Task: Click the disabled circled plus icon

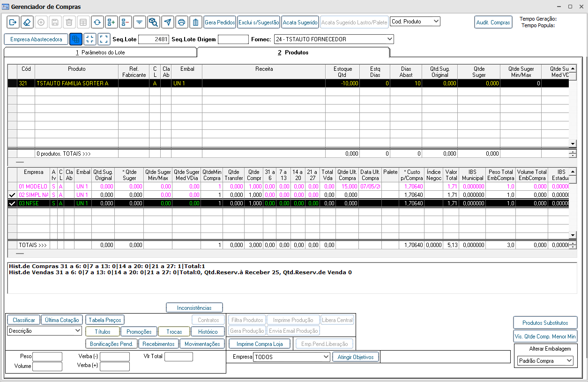Action: coord(41,22)
